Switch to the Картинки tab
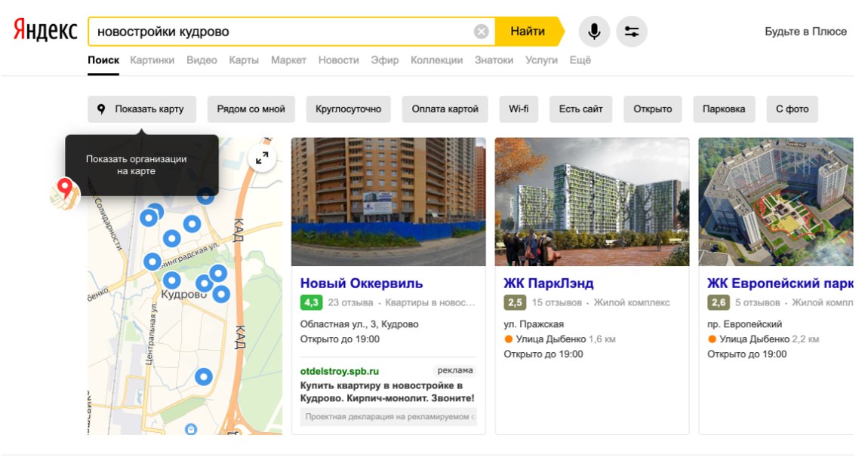This screenshot has width=868, height=466. point(152,60)
